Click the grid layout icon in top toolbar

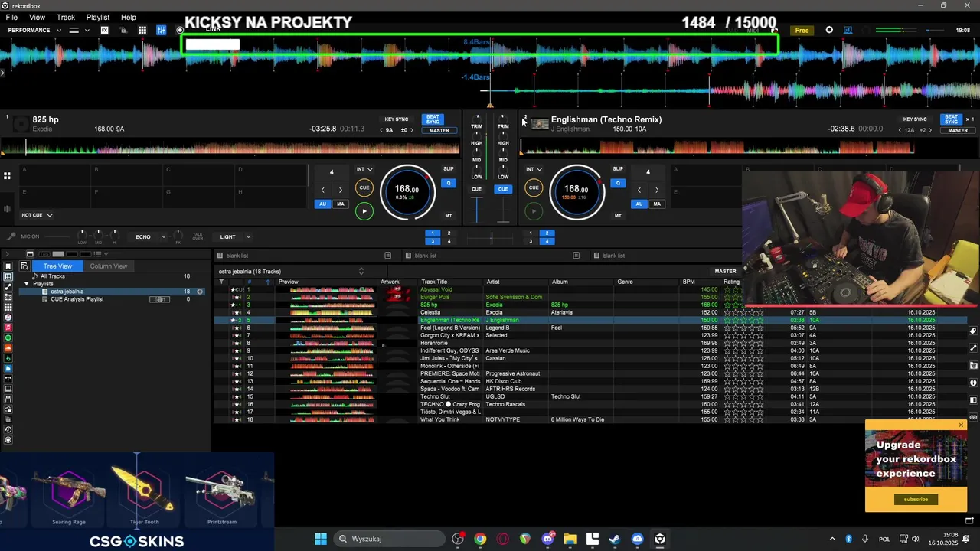coord(142,31)
